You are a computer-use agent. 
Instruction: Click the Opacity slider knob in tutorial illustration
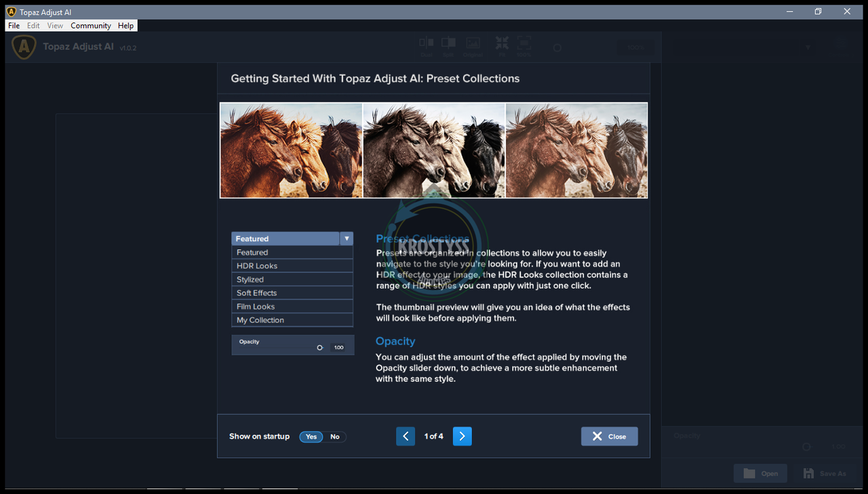[x=319, y=348]
